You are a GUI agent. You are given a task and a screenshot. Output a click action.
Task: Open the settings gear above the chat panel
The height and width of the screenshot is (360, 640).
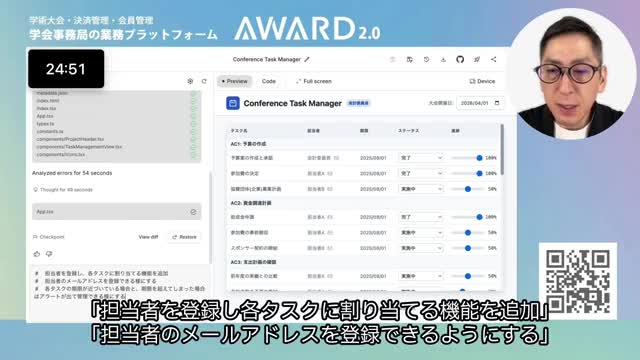point(190,81)
